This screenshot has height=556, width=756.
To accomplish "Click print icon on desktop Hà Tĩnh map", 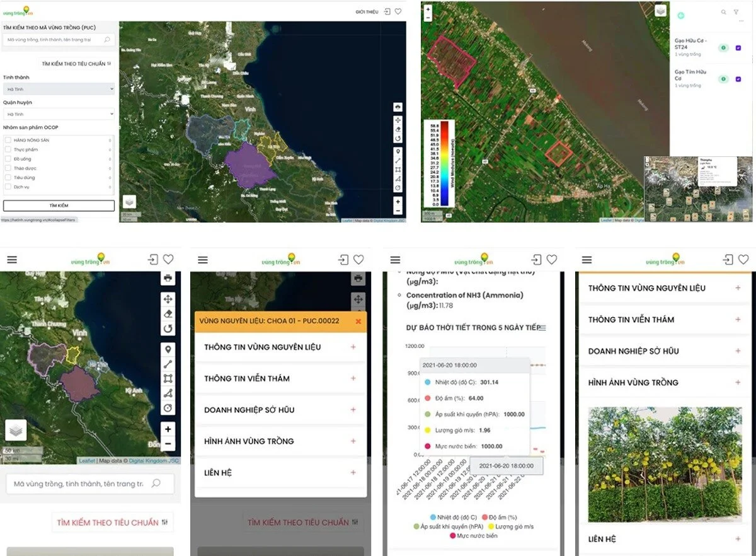I will (398, 107).
